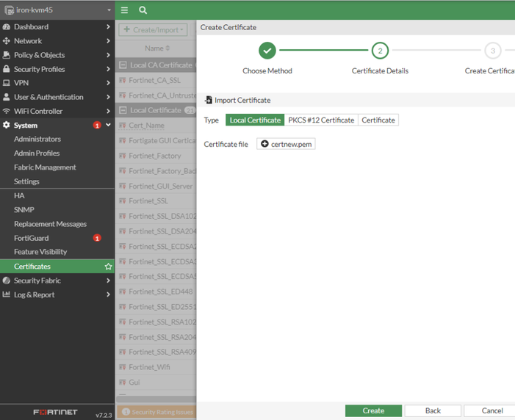The image size is (515, 420).
Task: Select the Fortinet_GUI_Server row
Action: (156, 187)
